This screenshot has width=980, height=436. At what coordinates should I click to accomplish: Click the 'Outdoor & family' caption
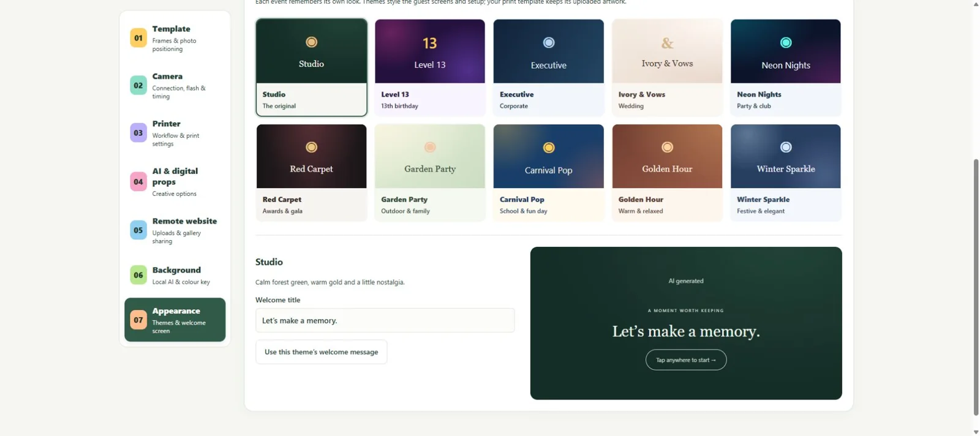405,211
